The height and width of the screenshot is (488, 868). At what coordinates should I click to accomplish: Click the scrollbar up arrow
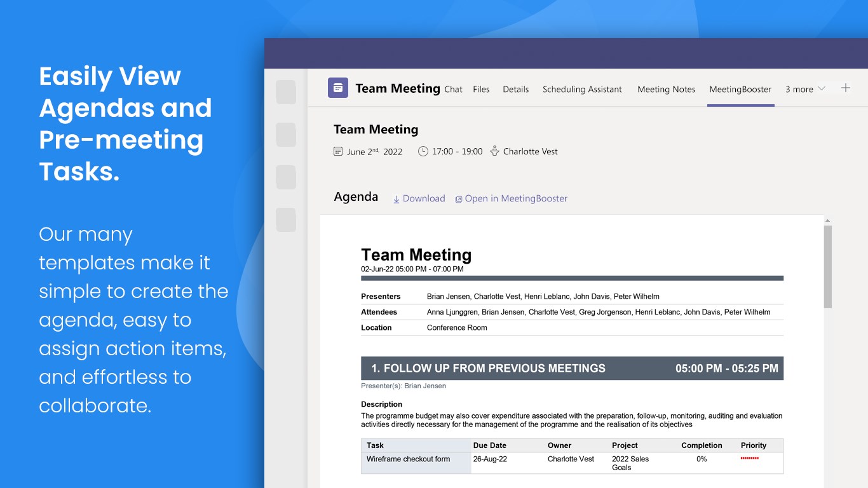827,220
